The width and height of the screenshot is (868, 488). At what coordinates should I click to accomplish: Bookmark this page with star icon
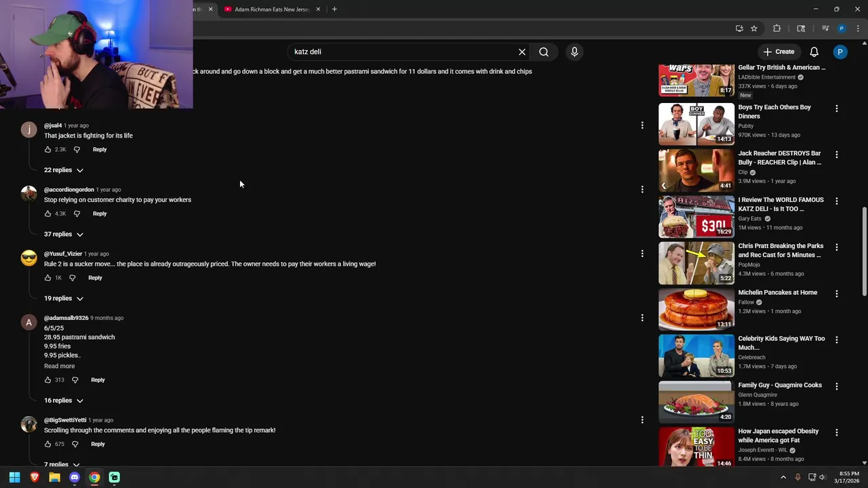pos(754,28)
